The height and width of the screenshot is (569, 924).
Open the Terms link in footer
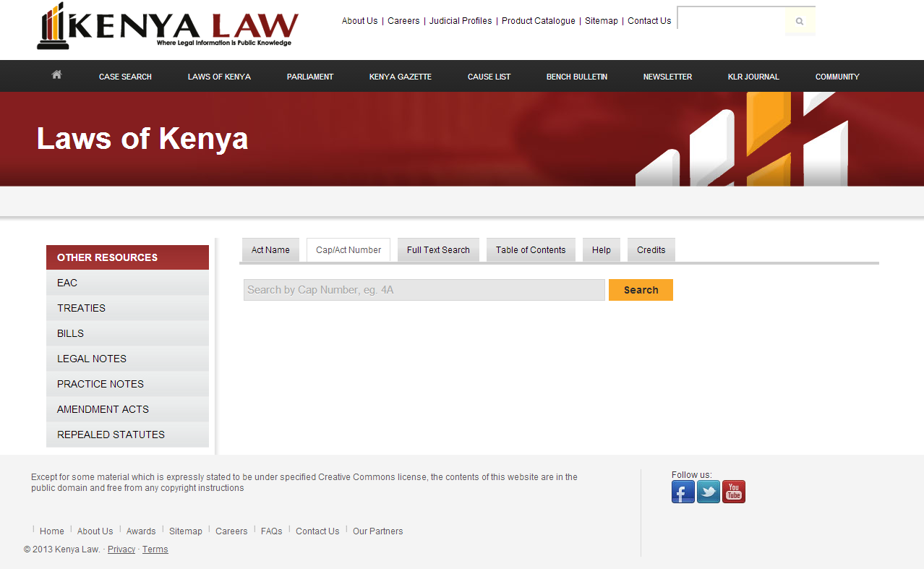coord(155,549)
